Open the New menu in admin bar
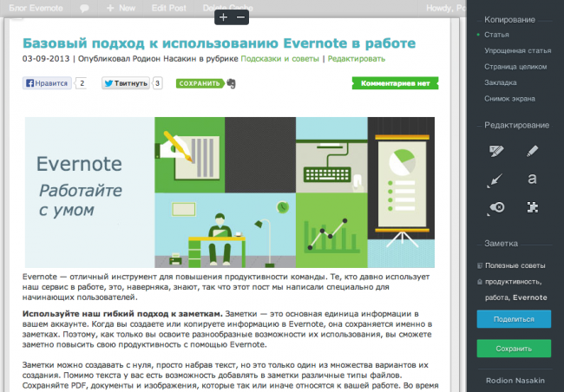Viewport: 564px width, 392px height. tap(121, 9)
